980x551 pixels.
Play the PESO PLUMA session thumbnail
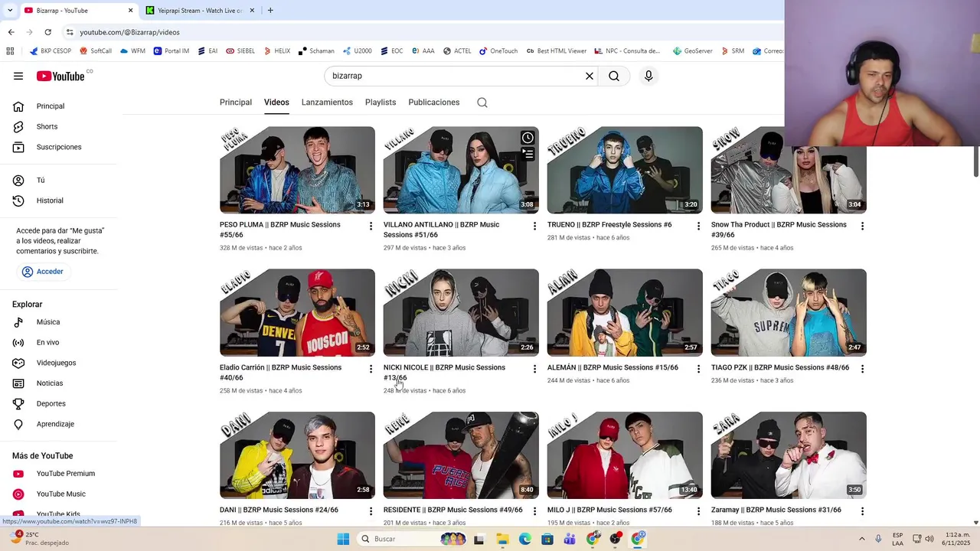click(x=297, y=170)
